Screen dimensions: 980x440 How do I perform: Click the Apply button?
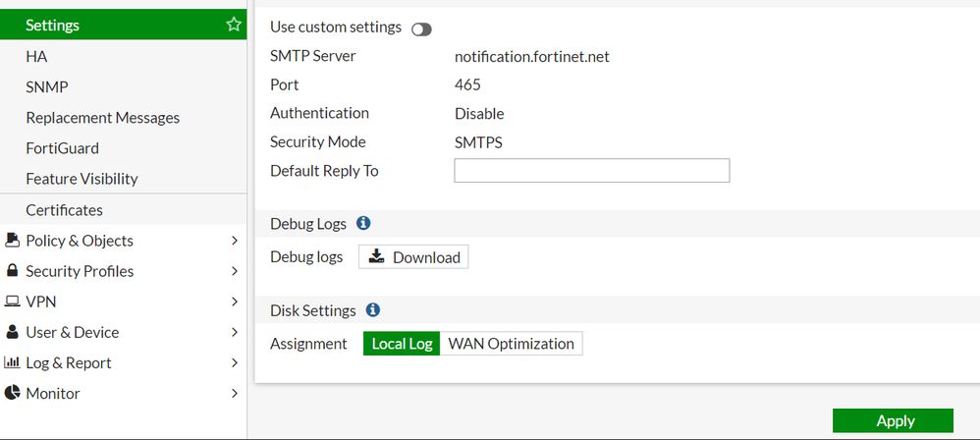point(893,420)
